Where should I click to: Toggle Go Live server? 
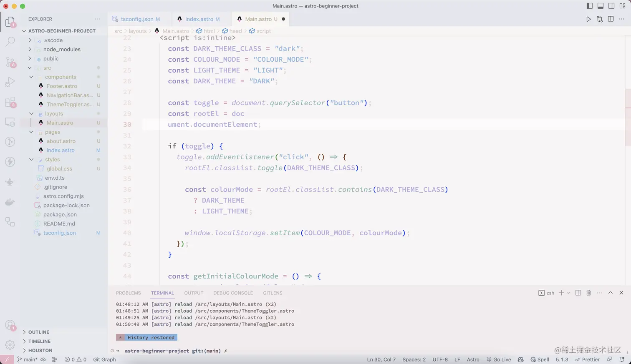point(499,359)
